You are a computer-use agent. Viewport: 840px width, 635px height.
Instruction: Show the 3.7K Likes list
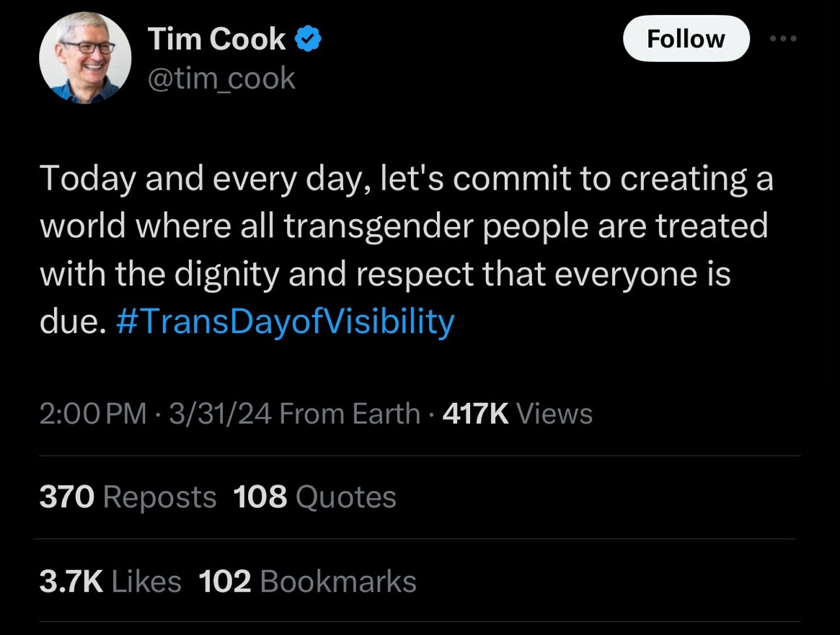click(110, 582)
